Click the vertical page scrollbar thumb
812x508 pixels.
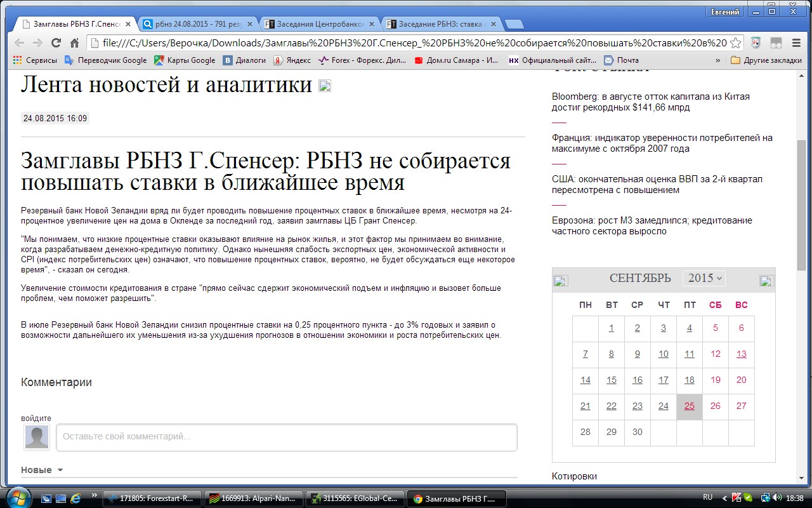[801, 205]
